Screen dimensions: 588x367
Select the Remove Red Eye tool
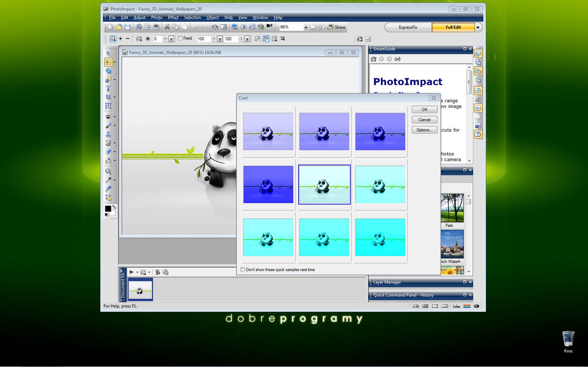coord(108,117)
